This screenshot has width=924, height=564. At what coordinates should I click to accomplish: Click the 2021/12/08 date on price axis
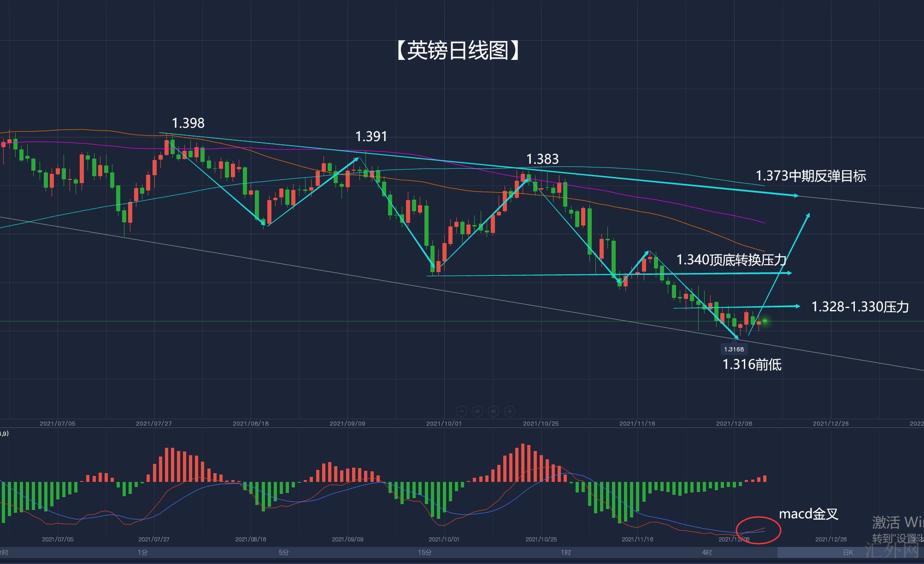734,423
